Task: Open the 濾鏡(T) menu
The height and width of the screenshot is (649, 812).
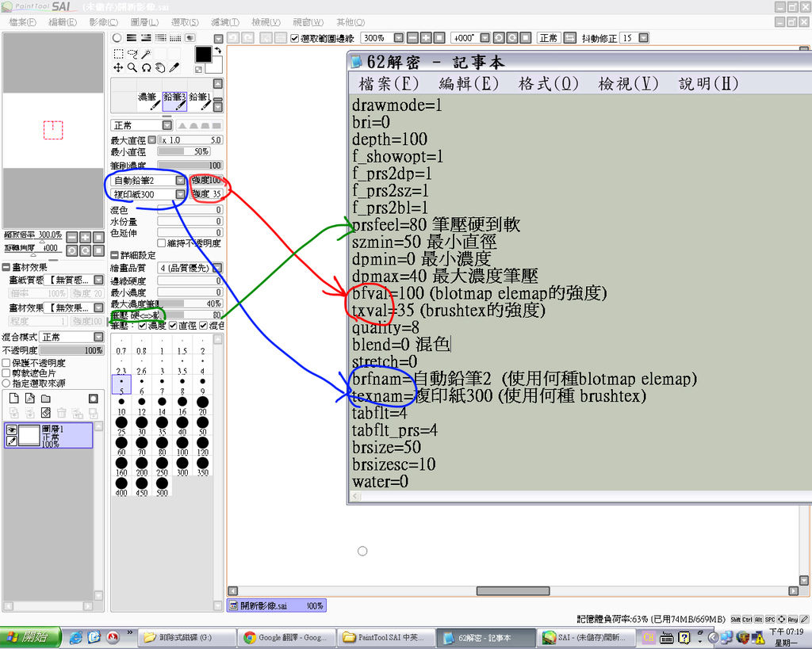Action: 225,22
